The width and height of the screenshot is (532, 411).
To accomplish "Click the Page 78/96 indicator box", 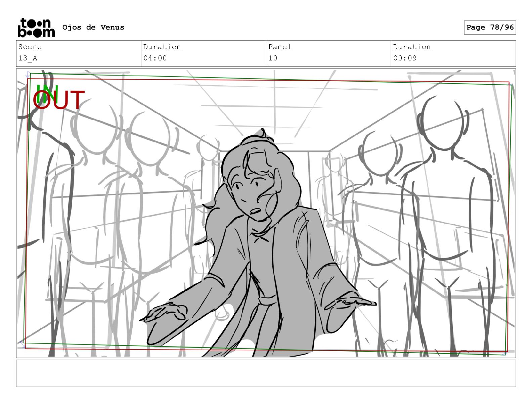I will tap(490, 28).
